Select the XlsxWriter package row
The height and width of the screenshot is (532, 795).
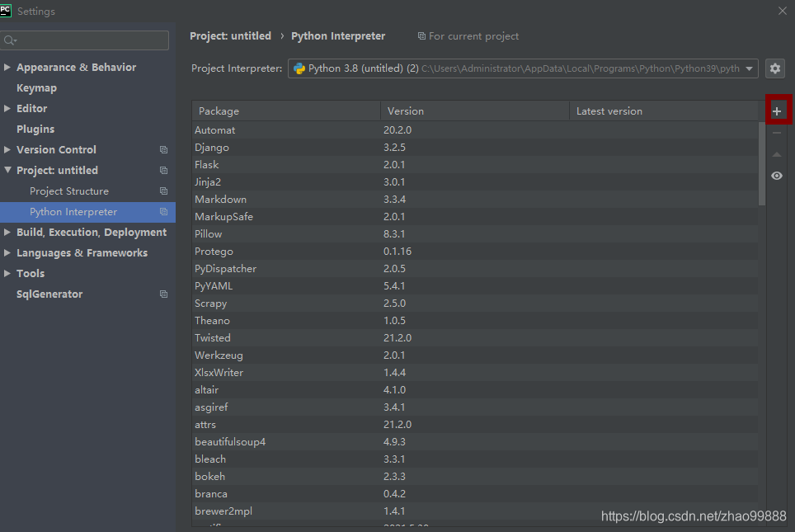pyautogui.click(x=475, y=372)
